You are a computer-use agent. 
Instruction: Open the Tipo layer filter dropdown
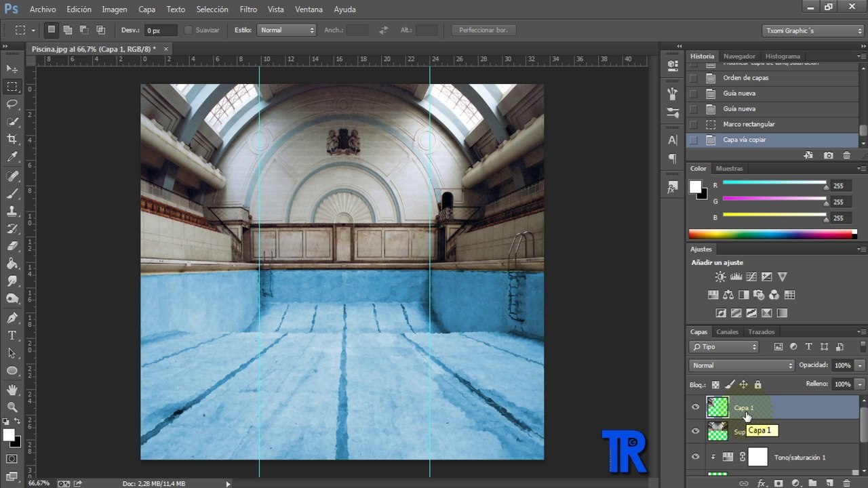pyautogui.click(x=724, y=346)
